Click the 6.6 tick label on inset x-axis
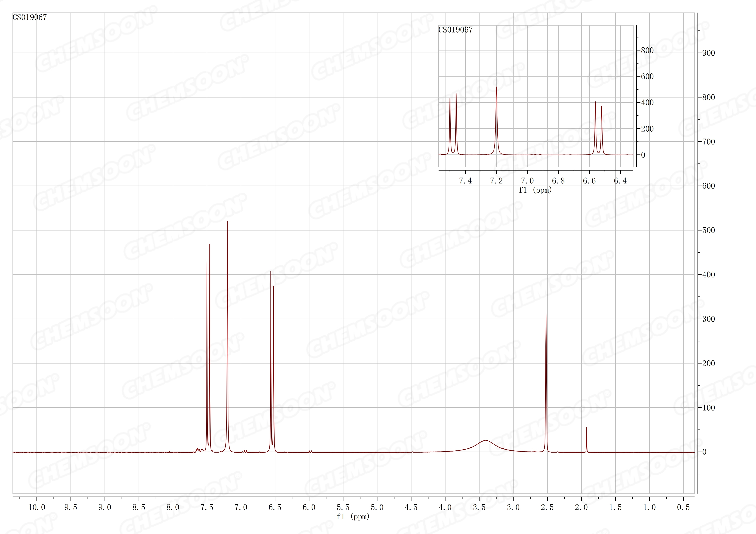756x534 pixels. coord(589,181)
